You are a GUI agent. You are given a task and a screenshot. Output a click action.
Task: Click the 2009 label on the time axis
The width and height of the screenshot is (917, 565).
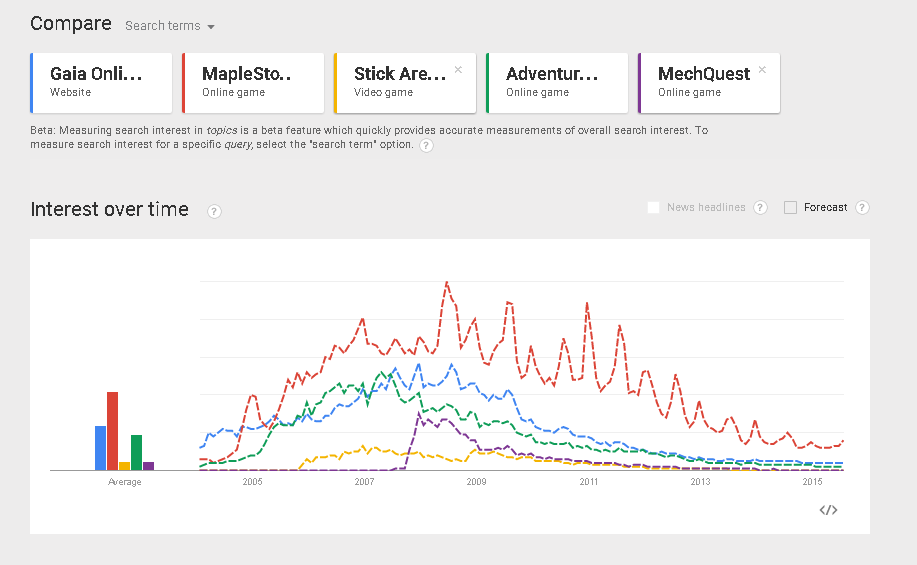pyautogui.click(x=476, y=483)
